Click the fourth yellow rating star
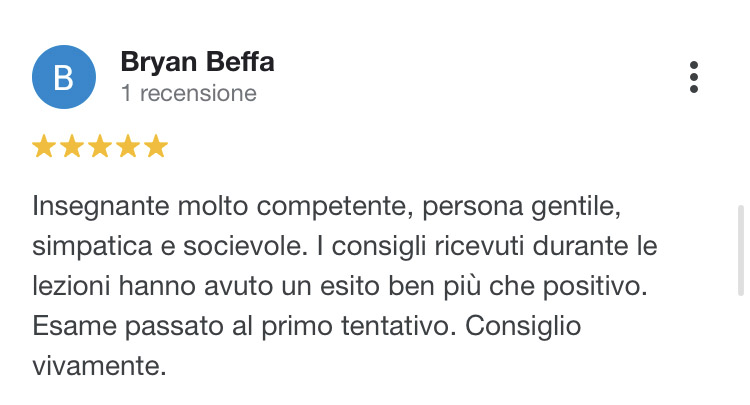The width and height of the screenshot is (750, 405). pyautogui.click(x=128, y=146)
